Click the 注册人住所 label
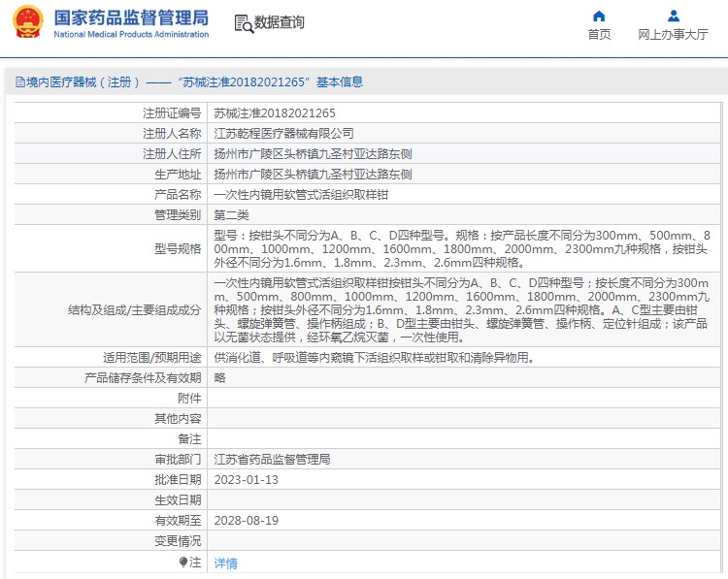The height and width of the screenshot is (579, 728). pos(172,154)
